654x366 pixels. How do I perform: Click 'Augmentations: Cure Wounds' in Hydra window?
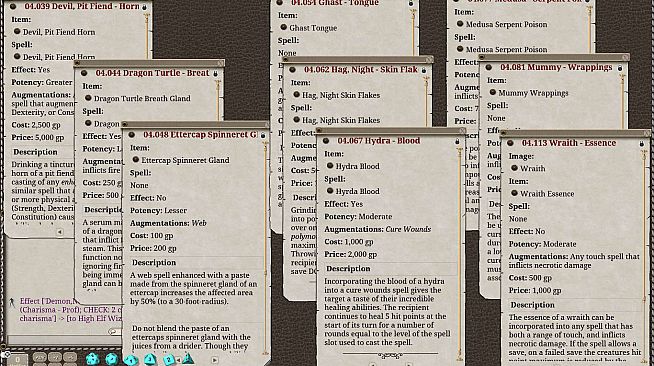377,229
